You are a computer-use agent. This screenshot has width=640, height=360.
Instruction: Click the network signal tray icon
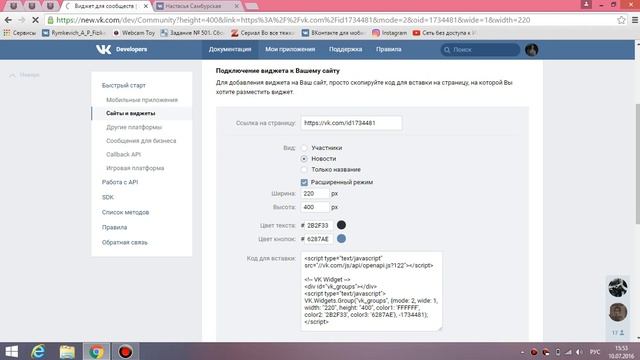[569, 352]
